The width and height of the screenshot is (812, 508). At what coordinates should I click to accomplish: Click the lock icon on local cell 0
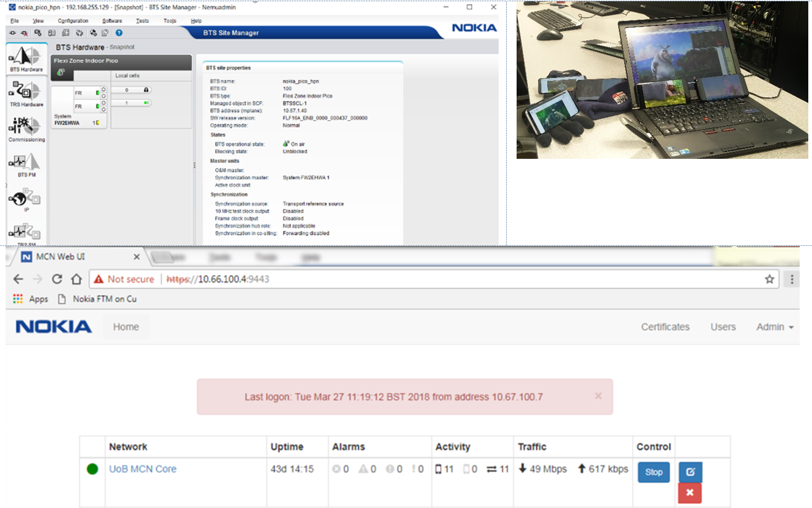[x=146, y=90]
